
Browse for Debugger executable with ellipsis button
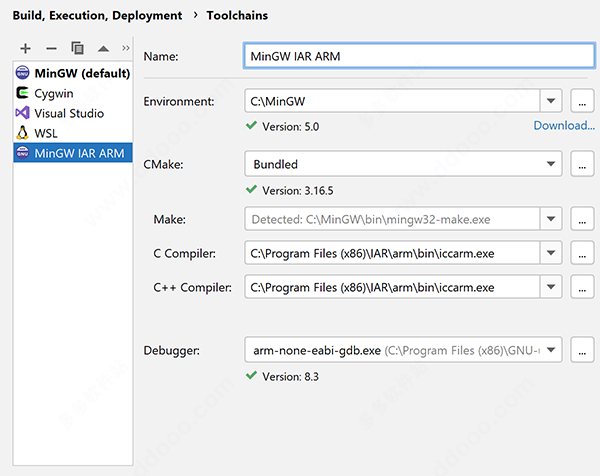point(582,350)
